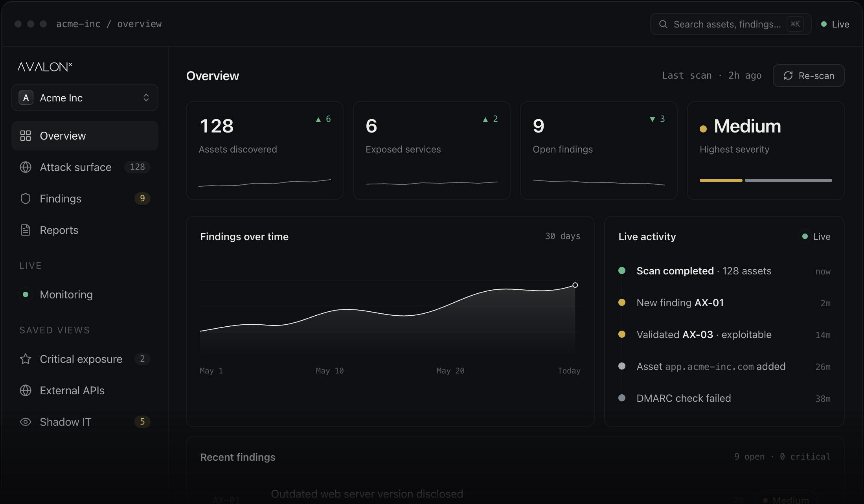The image size is (864, 504).
Task: Click the Shadow IT eye icon
Action: coord(26,422)
